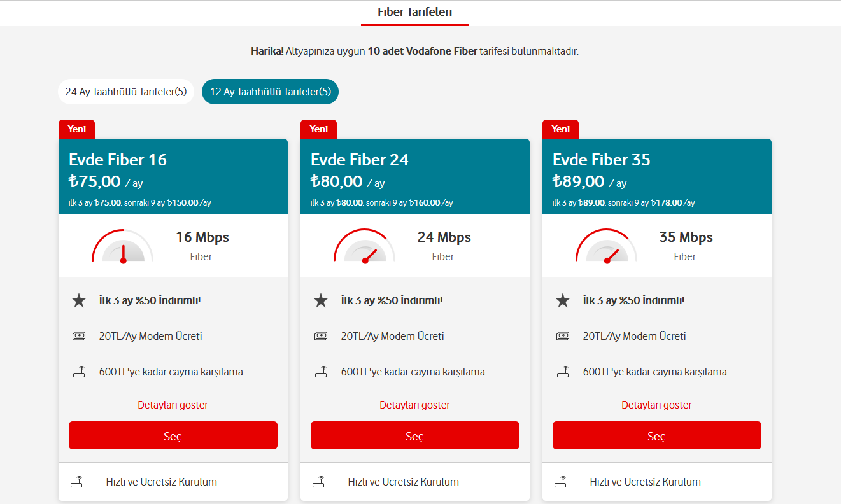Viewport: 841px width, 504px height.
Task: Click 'İlk 3 ay %50 İndirimli!' in Fiber 24
Action: [x=392, y=300]
